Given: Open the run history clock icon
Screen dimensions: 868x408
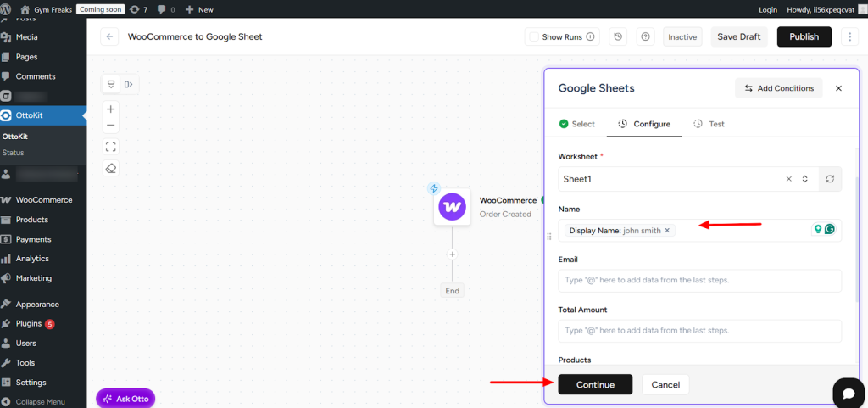Looking at the screenshot, I should (x=618, y=36).
